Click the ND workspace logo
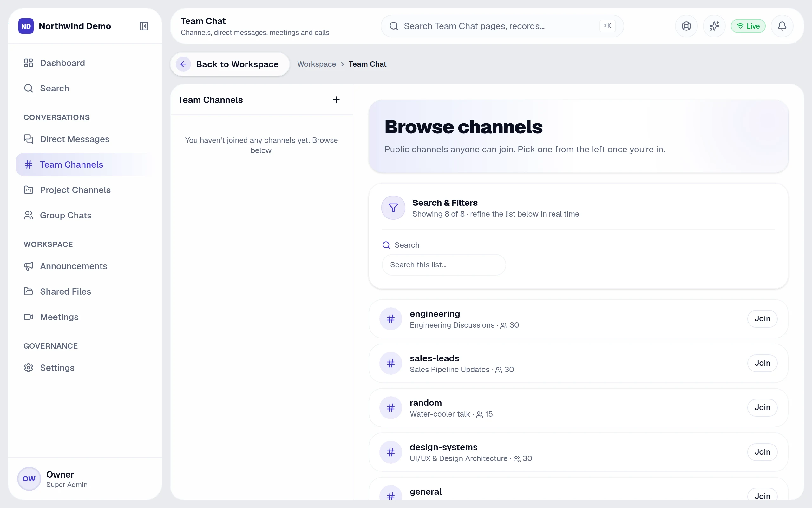The height and width of the screenshot is (508, 812). click(26, 26)
